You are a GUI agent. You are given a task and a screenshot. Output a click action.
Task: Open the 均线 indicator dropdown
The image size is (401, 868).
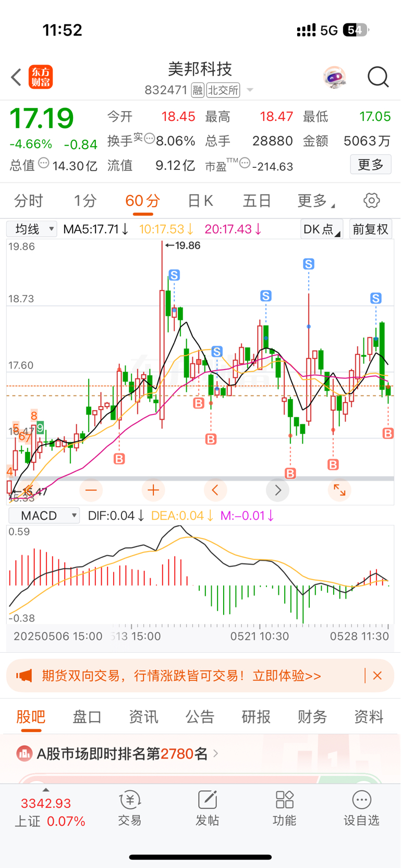(31, 229)
